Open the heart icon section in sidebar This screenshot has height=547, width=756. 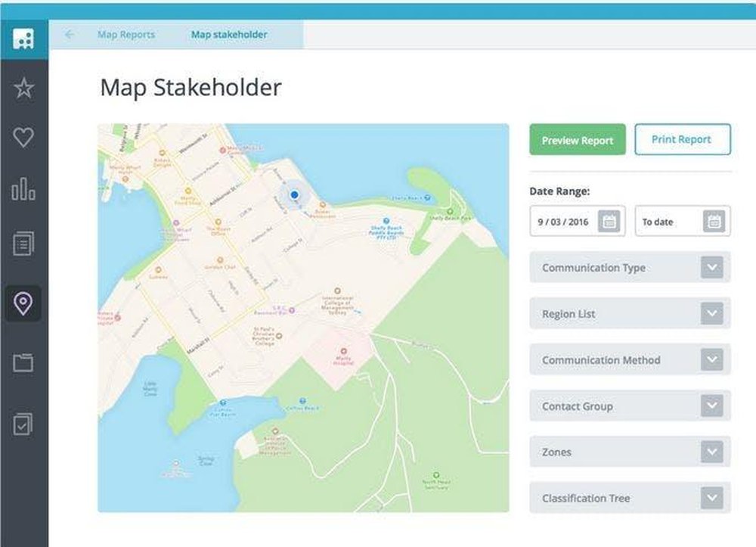pyautogui.click(x=23, y=138)
